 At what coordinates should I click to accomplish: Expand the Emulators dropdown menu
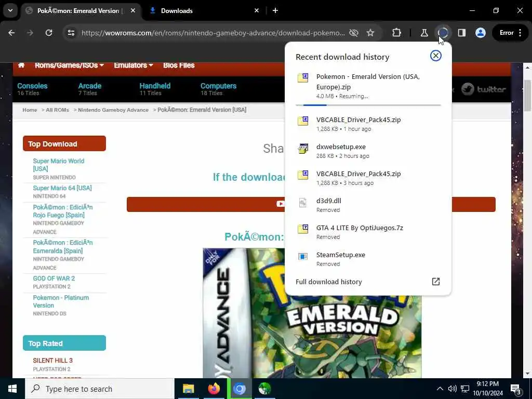pyautogui.click(x=134, y=65)
